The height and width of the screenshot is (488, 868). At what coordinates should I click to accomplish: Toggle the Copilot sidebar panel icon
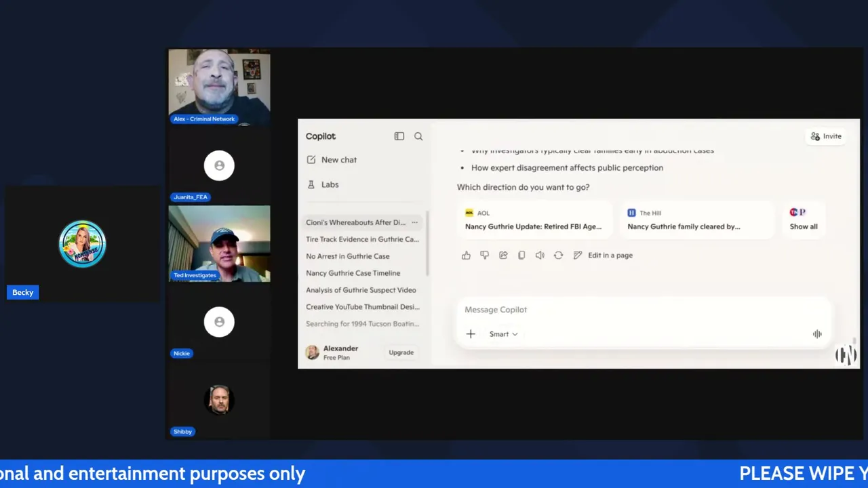(x=399, y=136)
